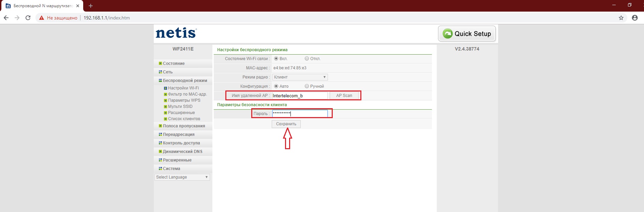Click the icon beside Динамический DNS
644x212 pixels.
point(160,152)
